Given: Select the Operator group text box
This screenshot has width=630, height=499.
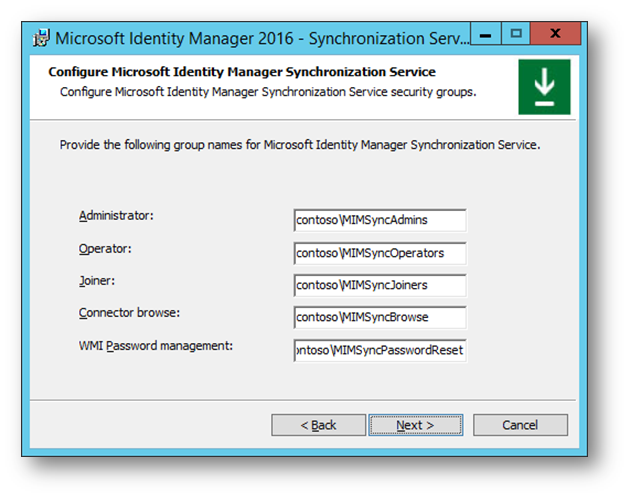Looking at the screenshot, I should tap(380, 253).
